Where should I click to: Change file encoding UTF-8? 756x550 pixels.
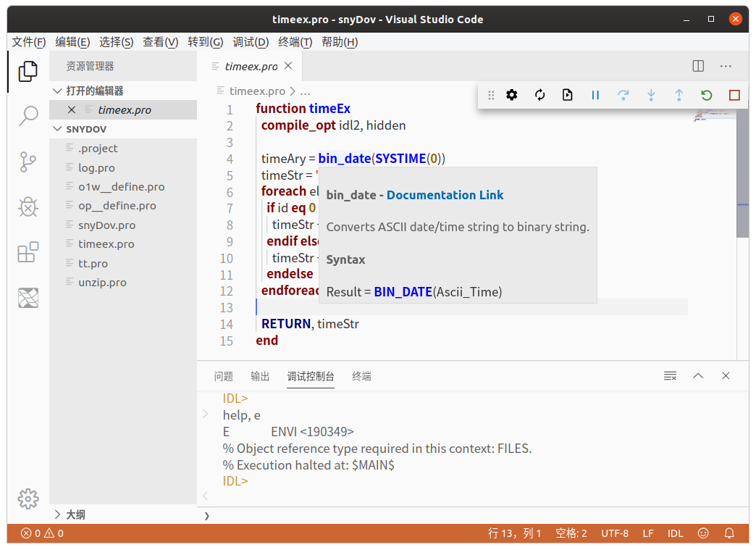pyautogui.click(x=615, y=533)
